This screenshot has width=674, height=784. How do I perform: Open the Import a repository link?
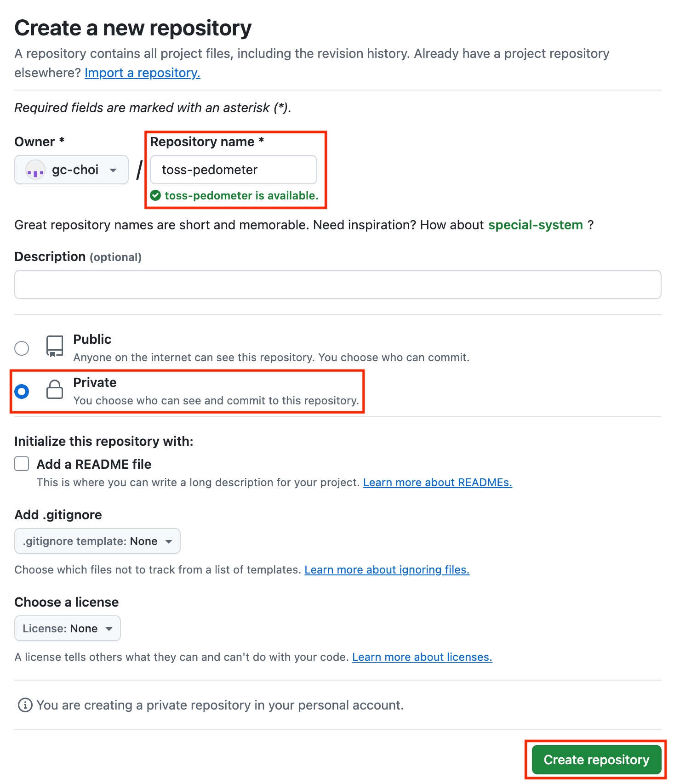click(143, 73)
